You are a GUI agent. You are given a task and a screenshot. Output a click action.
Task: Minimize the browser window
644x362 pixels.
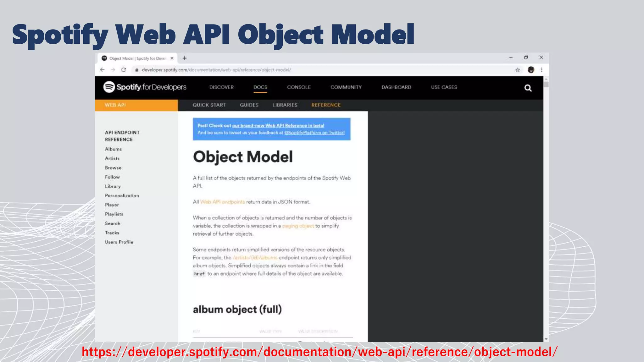[511, 58]
